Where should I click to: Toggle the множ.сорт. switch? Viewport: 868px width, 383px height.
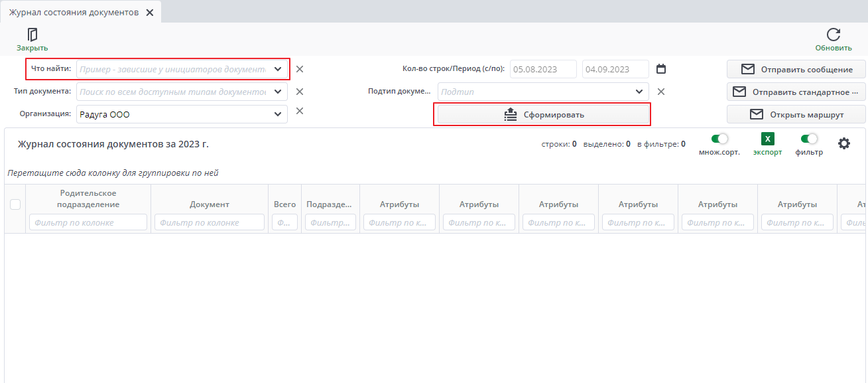point(719,139)
